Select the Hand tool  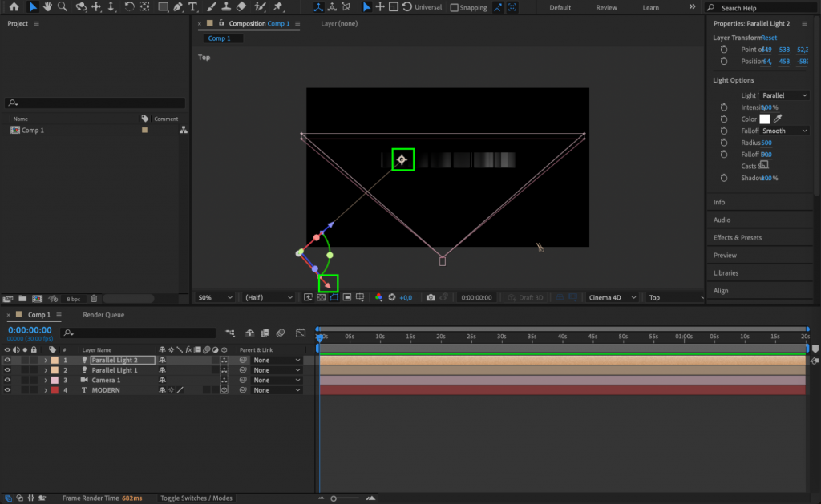(47, 7)
